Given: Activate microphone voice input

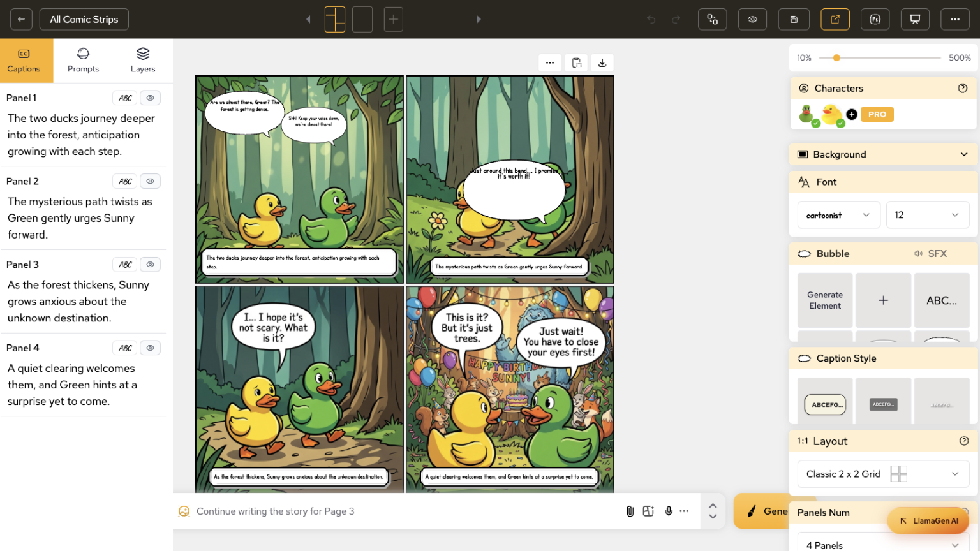Looking at the screenshot, I should [x=669, y=511].
